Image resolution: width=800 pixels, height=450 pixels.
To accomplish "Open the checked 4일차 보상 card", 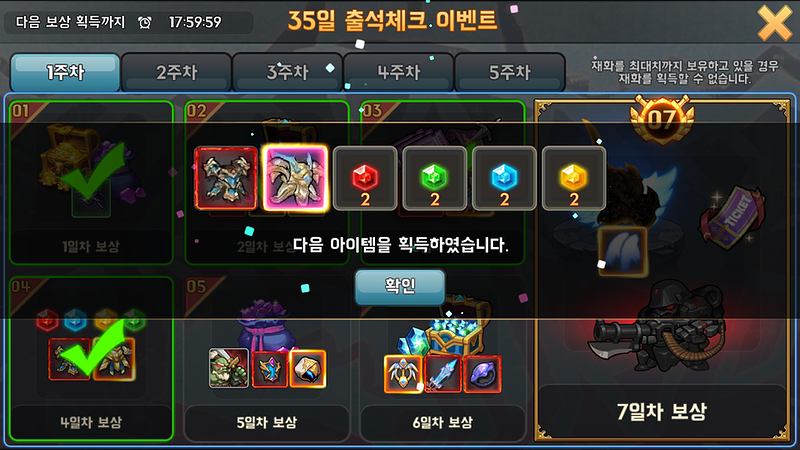I will tap(91, 359).
